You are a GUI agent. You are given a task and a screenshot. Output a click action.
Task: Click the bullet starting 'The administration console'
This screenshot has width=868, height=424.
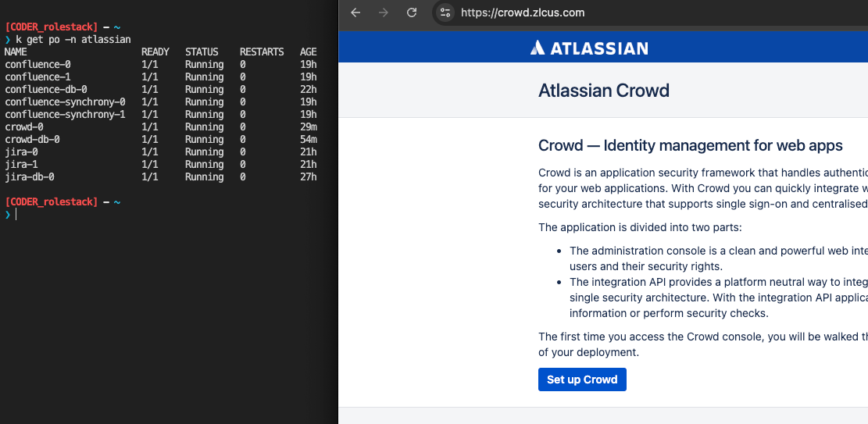point(719,258)
